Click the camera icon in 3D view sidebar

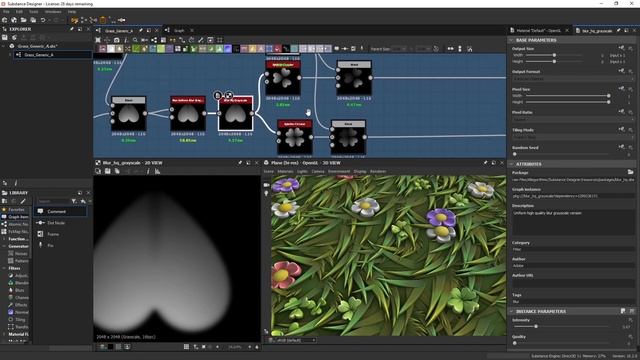267,185
